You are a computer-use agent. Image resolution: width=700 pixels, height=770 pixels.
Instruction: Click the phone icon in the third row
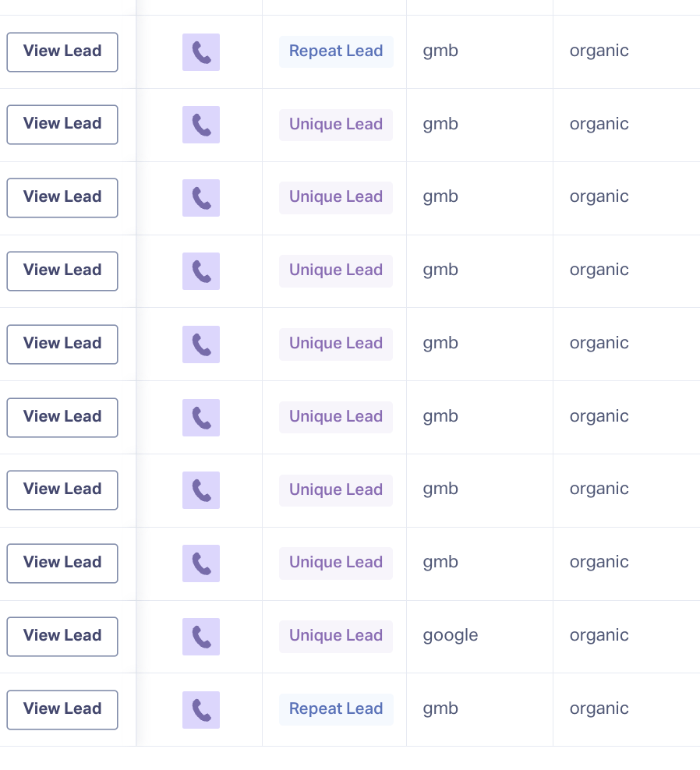pos(200,198)
